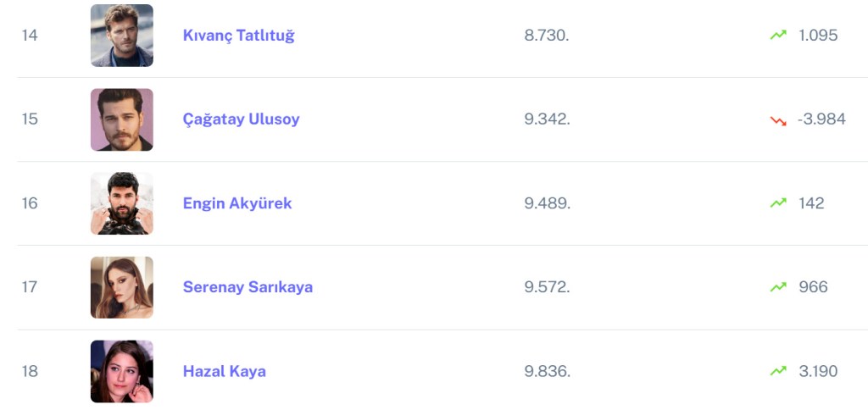Viewport: 868px width, 410px height.
Task: Click the green trend arrow in row 14
Action: click(x=778, y=36)
